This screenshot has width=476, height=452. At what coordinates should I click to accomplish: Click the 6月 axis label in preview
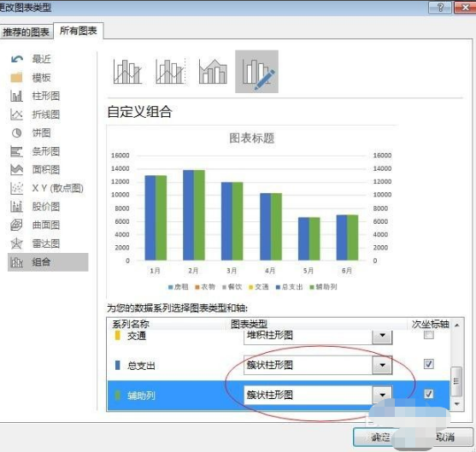[x=347, y=271]
